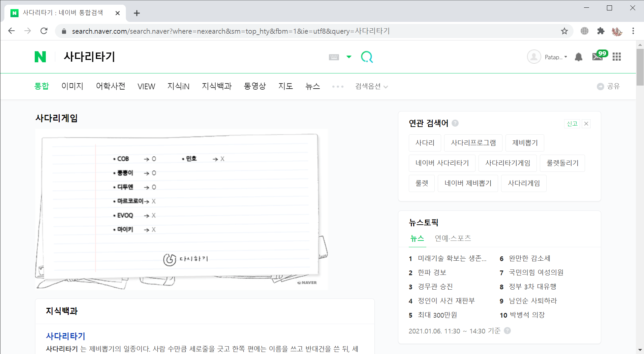
Task: Switch to the 지도 tab
Action: (285, 86)
